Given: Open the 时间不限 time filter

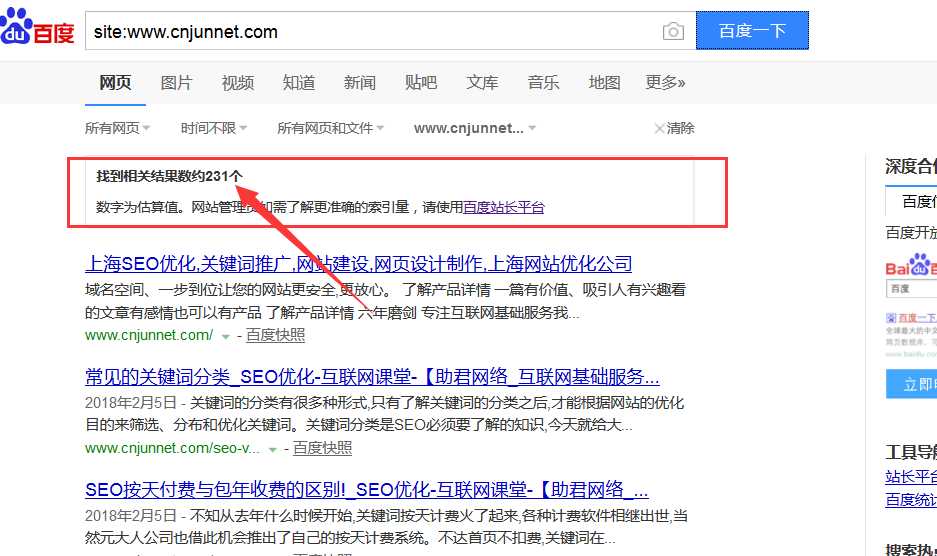Looking at the screenshot, I should click(213, 128).
